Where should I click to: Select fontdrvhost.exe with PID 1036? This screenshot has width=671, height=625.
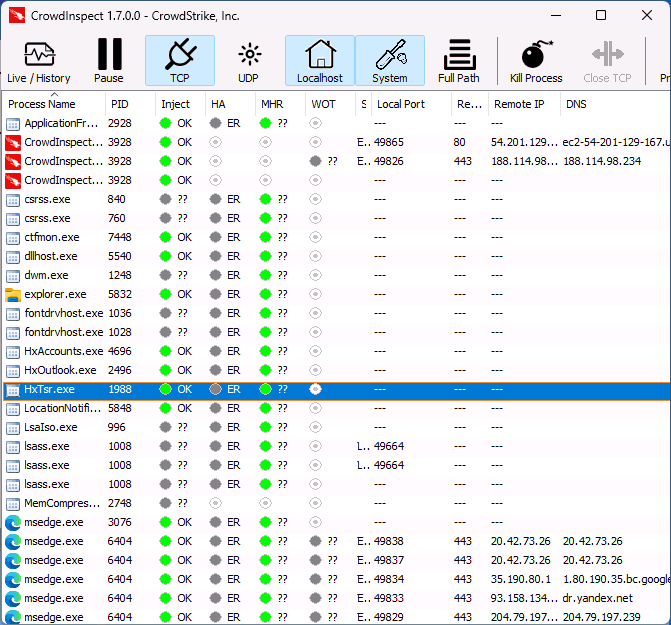click(x=337, y=313)
